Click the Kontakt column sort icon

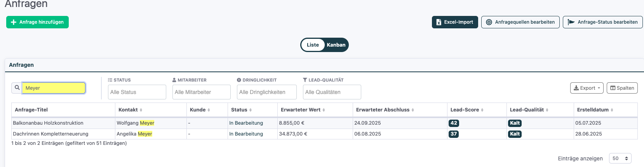click(141, 110)
